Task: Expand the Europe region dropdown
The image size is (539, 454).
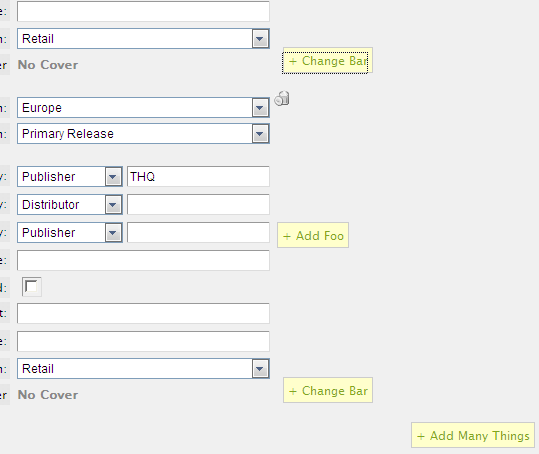Action: [x=143, y=108]
